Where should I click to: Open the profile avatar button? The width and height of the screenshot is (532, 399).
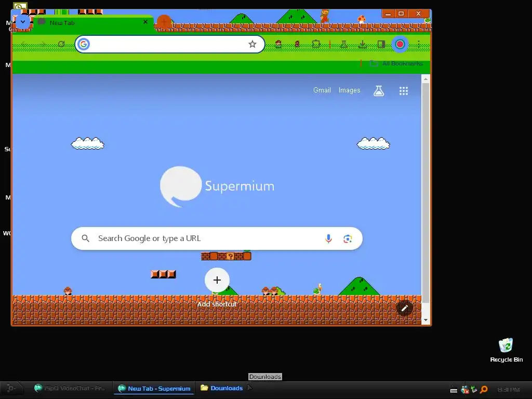point(400,44)
